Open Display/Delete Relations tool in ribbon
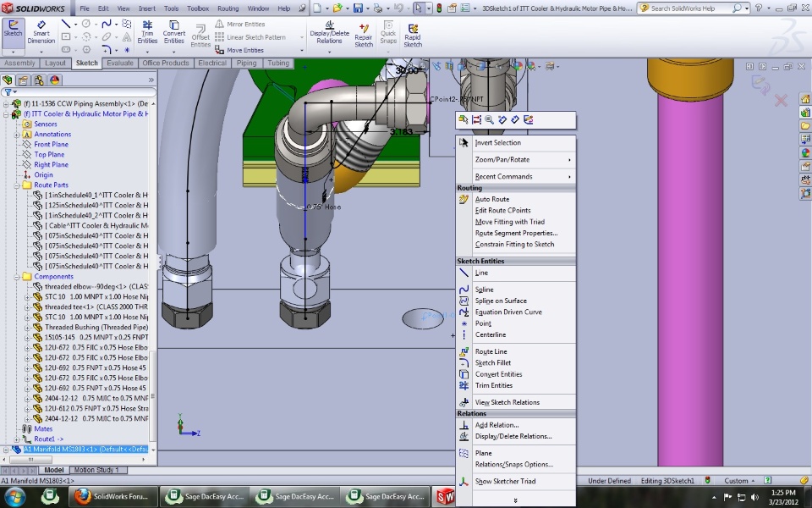This screenshot has height=508, width=812. pos(329,32)
